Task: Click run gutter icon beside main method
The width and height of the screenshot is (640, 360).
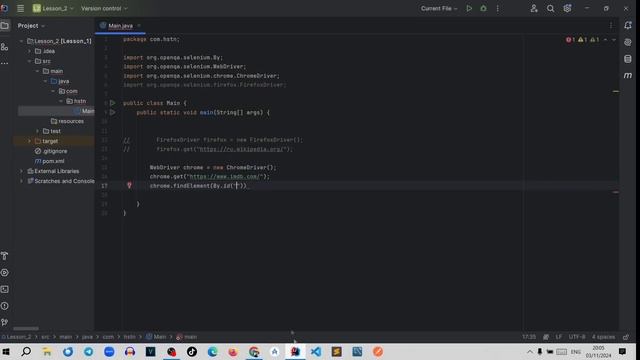Action: click(x=112, y=112)
